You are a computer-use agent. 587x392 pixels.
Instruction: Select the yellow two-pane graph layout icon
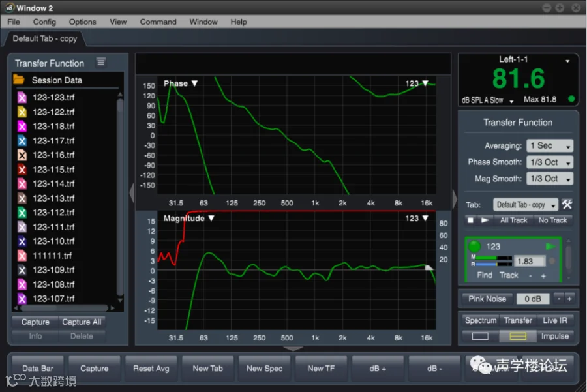(x=518, y=336)
